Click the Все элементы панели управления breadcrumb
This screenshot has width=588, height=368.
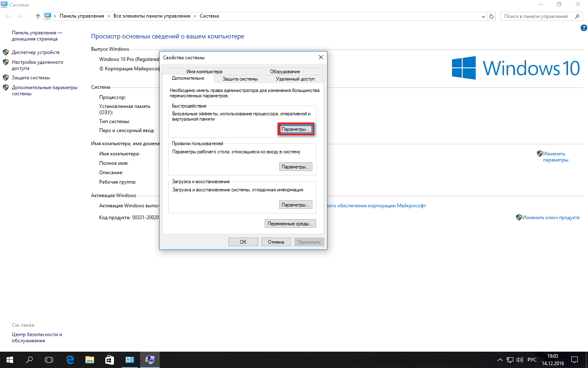tap(152, 16)
